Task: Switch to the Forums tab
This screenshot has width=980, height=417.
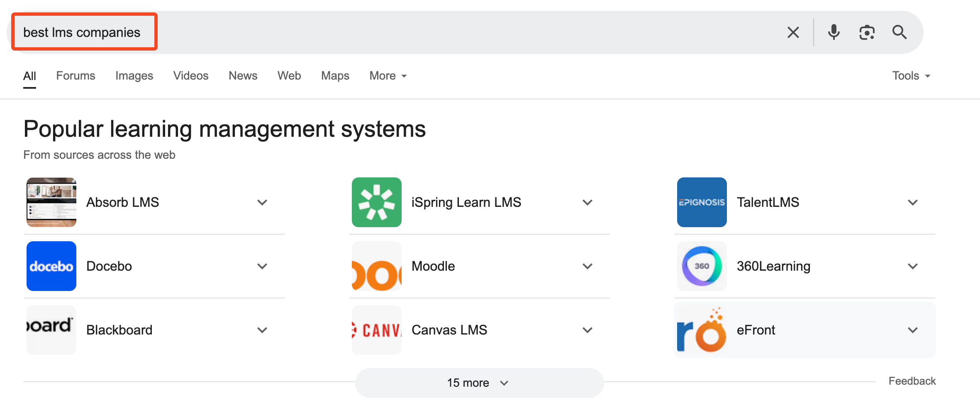Action: pyautogui.click(x=76, y=75)
